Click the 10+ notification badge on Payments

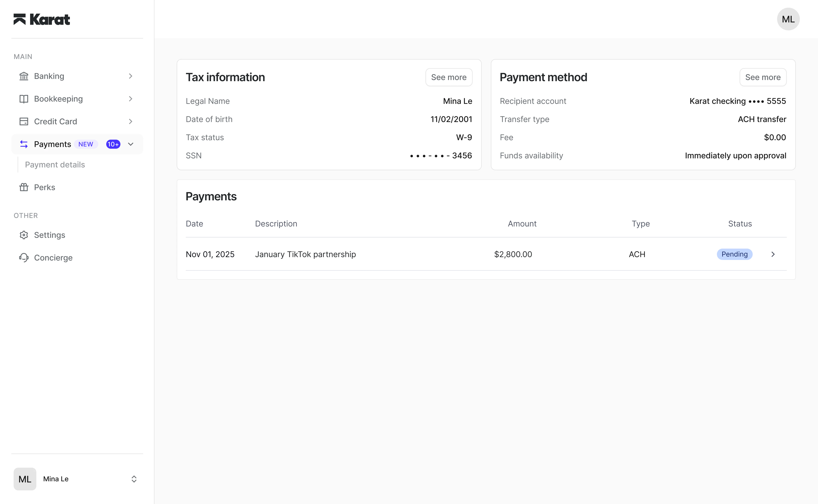pyautogui.click(x=113, y=144)
